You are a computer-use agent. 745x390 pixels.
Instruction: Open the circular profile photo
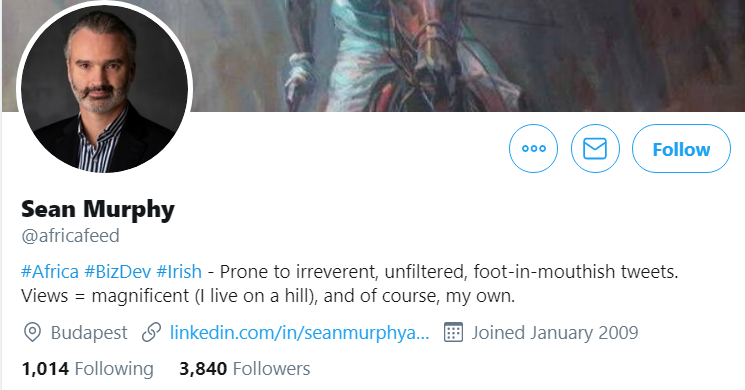[105, 89]
